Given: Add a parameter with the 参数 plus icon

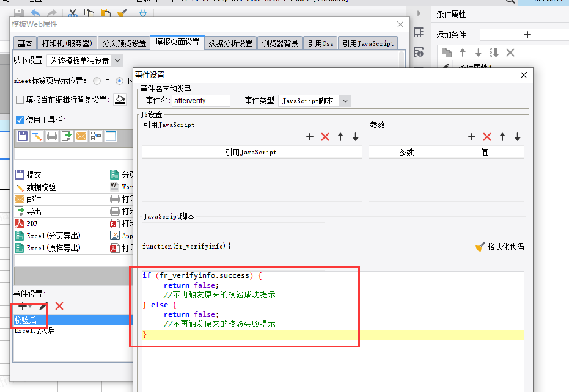Looking at the screenshot, I should pos(471,137).
